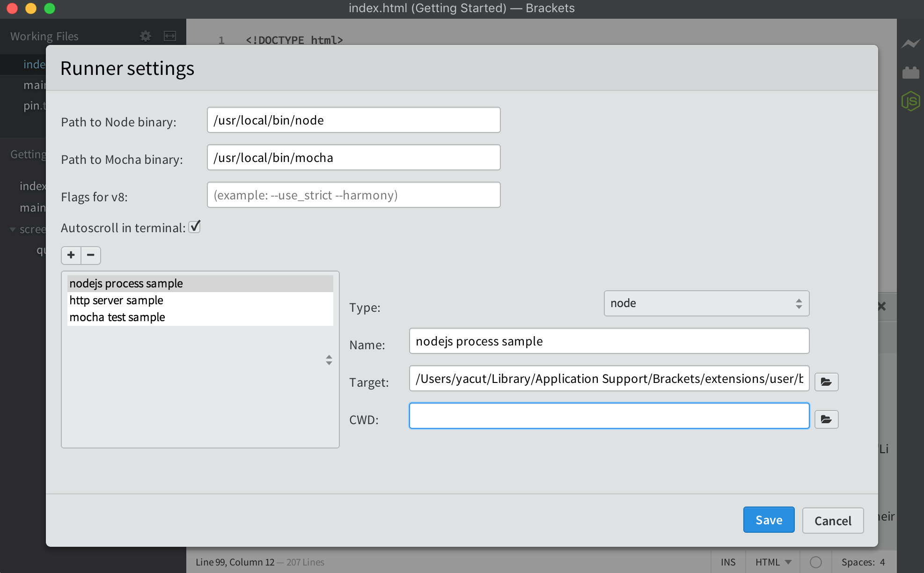Select http server sample in list
This screenshot has width=924, height=573.
click(117, 300)
